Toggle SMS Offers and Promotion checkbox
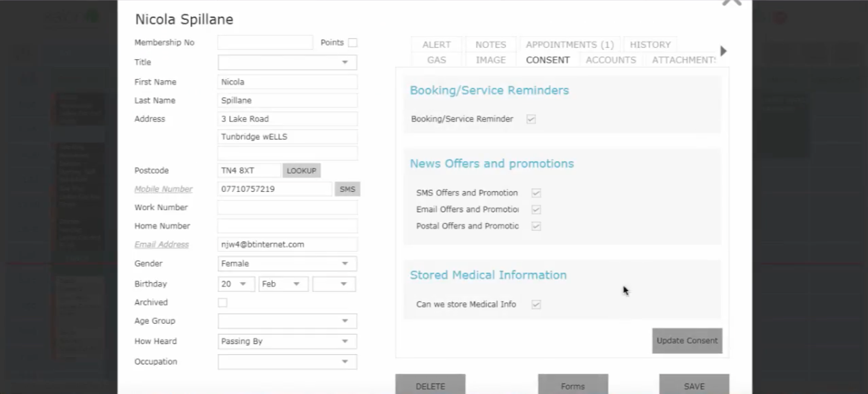 (536, 193)
